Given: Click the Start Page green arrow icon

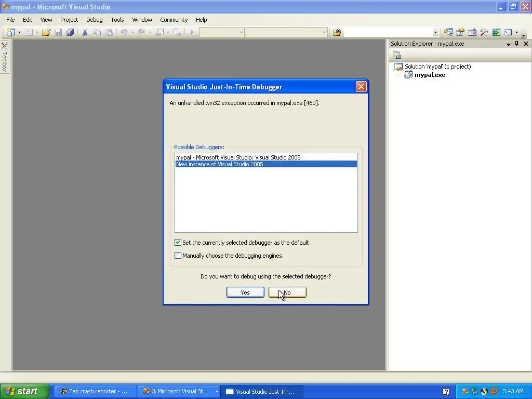Looking at the screenshot, I should coord(496,32).
